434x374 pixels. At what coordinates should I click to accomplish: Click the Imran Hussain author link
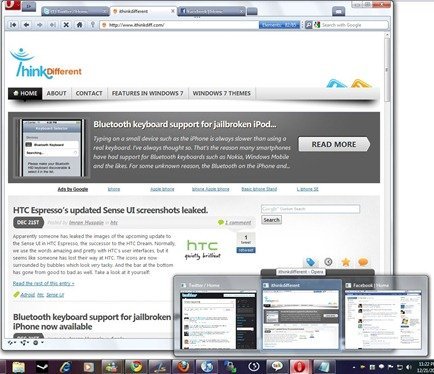pos(86,223)
